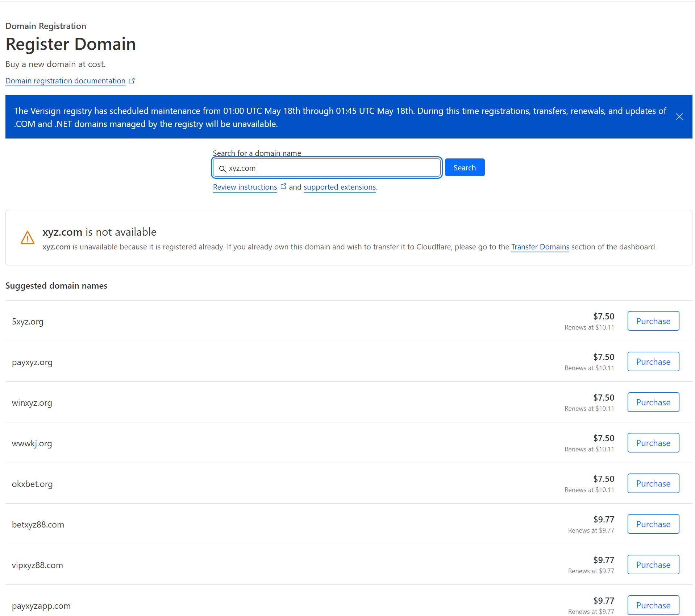
Task: Purchase the 5xyz.org domain
Action: tap(653, 321)
